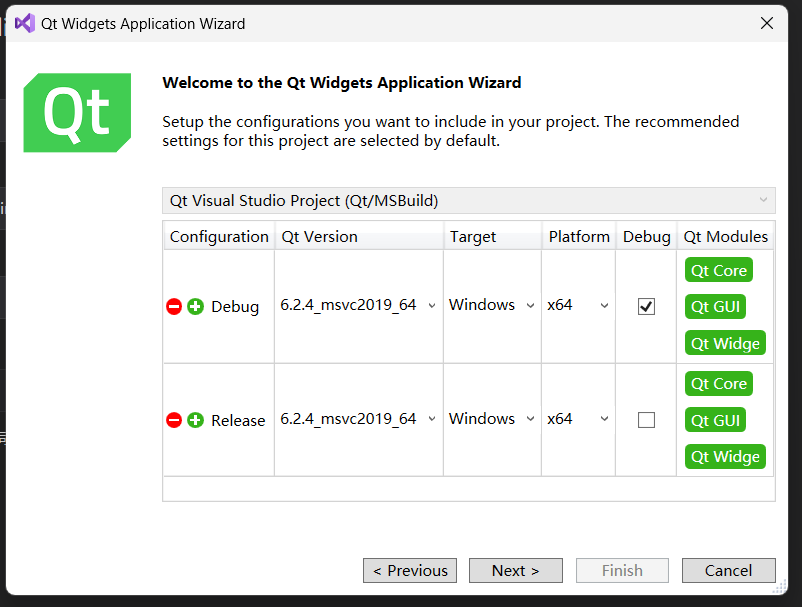
Task: Click the Qt Modules column header
Action: point(725,237)
